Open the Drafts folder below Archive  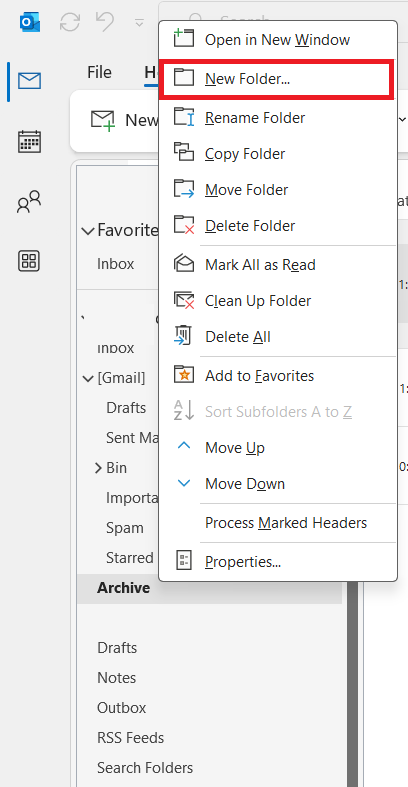pyautogui.click(x=117, y=648)
